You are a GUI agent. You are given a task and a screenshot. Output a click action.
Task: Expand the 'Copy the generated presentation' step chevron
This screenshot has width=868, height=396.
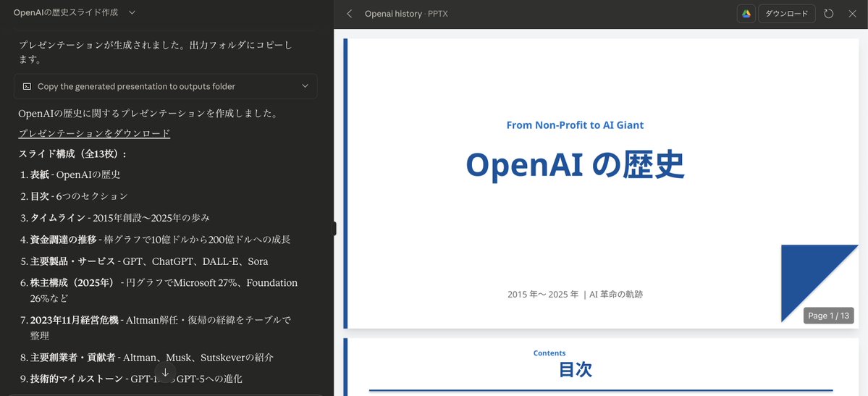pos(305,86)
